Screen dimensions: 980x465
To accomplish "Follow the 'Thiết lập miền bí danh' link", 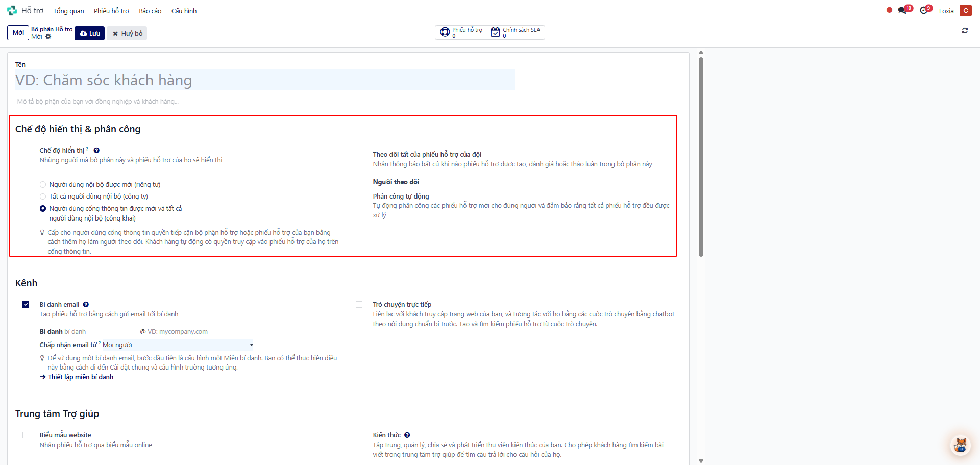I will [80, 377].
